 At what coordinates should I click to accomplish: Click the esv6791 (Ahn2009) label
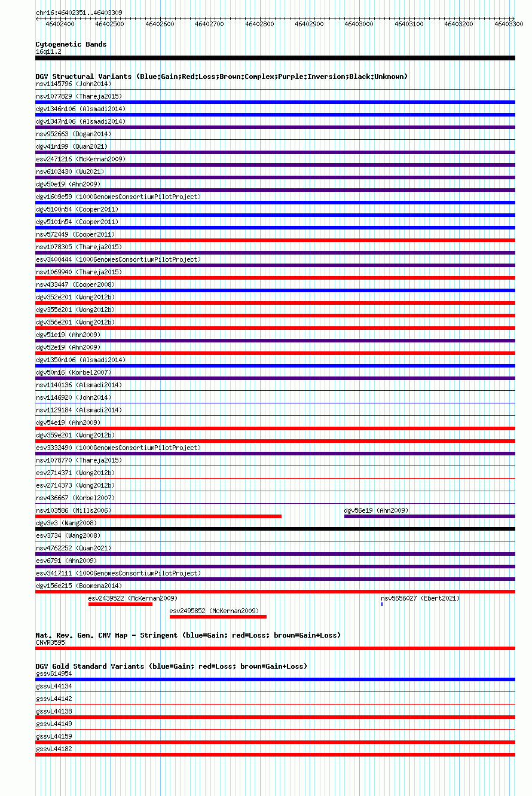(x=66, y=561)
